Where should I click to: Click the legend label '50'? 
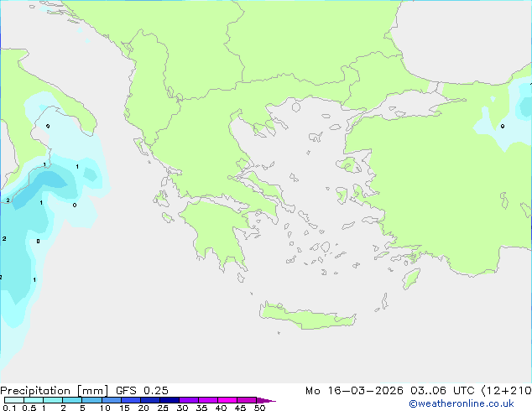click(260, 408)
